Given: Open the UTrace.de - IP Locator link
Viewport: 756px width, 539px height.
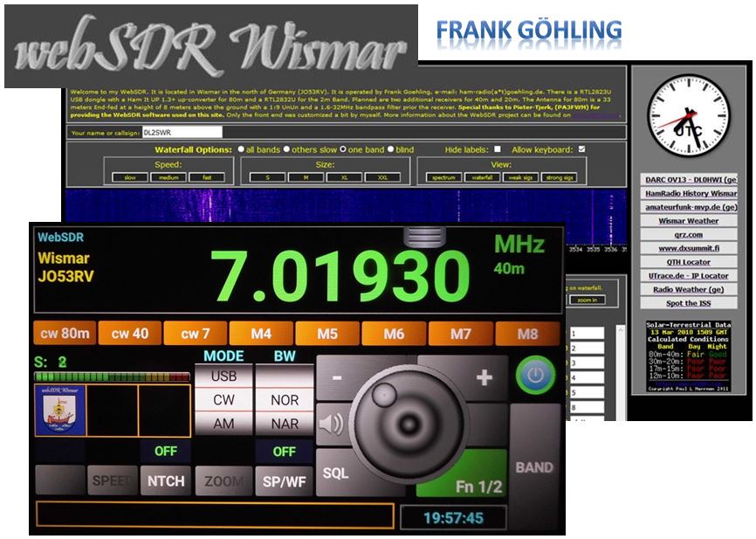Looking at the screenshot, I should click(x=689, y=276).
